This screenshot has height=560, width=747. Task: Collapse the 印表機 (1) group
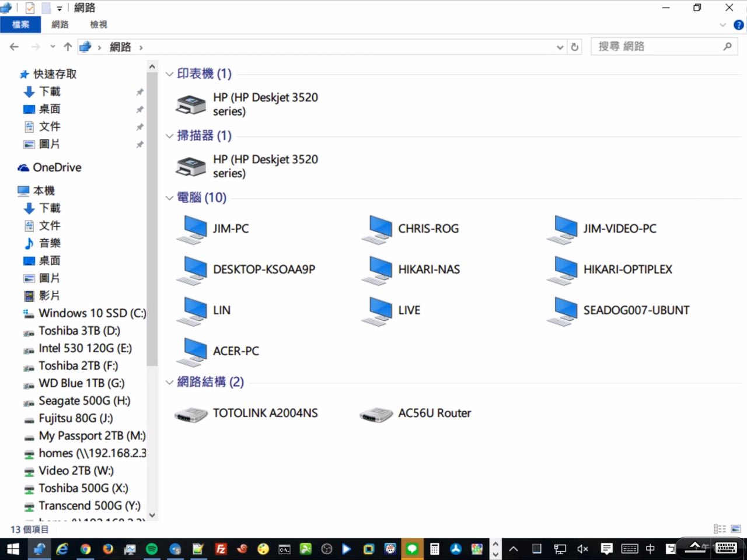169,74
